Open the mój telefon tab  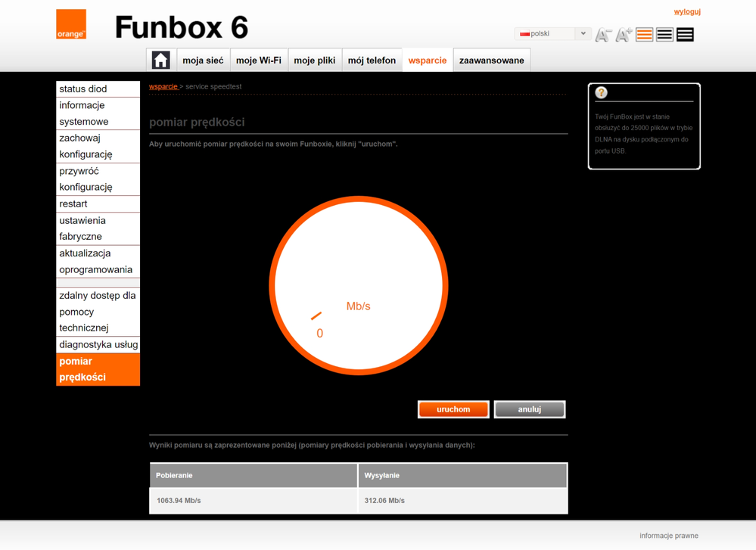tap(372, 61)
